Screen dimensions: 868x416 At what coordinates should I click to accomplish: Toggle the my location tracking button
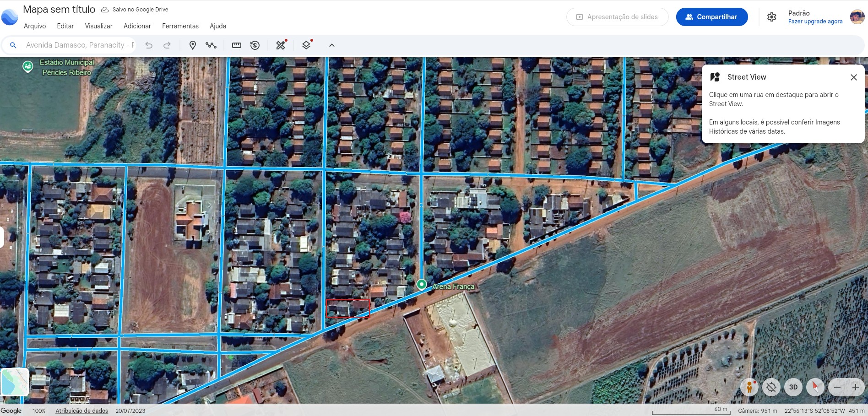click(x=771, y=387)
